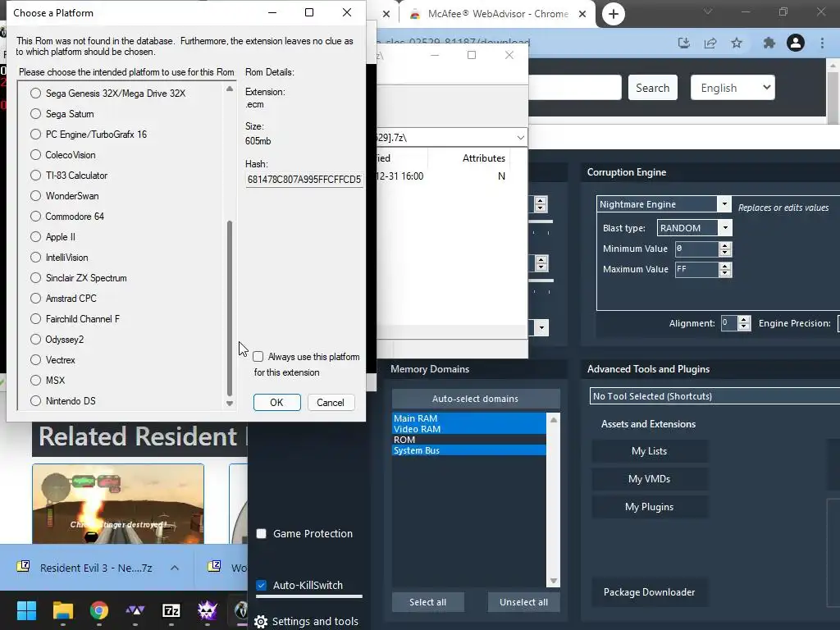840x630 pixels.
Task: Adjust the Maximum Value stepper
Action: [725, 269]
